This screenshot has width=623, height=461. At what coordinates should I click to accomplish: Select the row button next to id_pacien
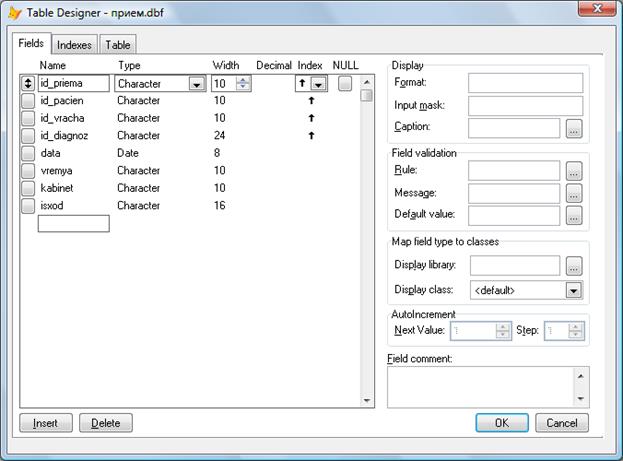point(28,101)
